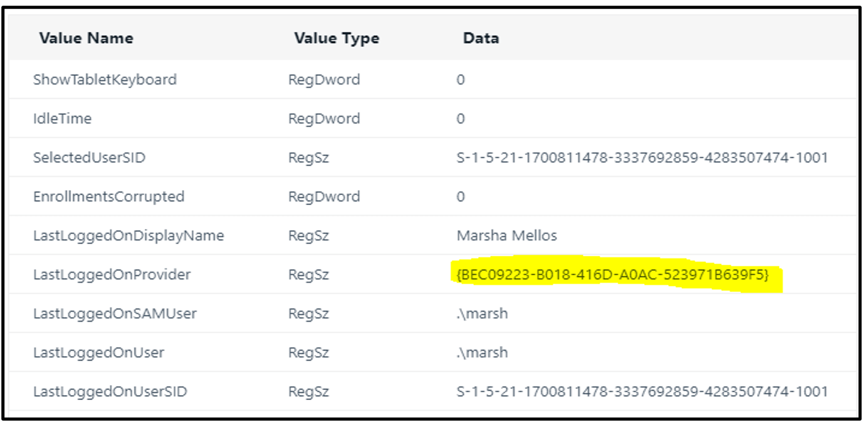Screen dimensions: 868x422
Task: Select the LastLoggedOnProvider value name
Action: point(112,275)
